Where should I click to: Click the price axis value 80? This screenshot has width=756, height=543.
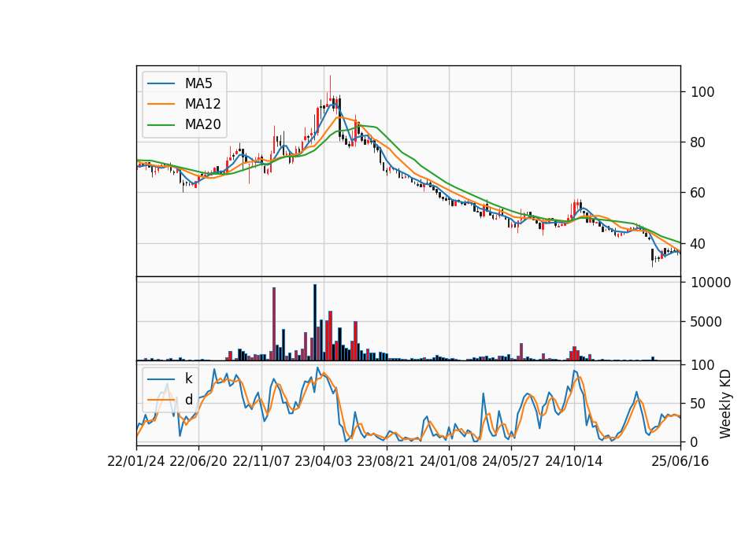[x=699, y=142]
